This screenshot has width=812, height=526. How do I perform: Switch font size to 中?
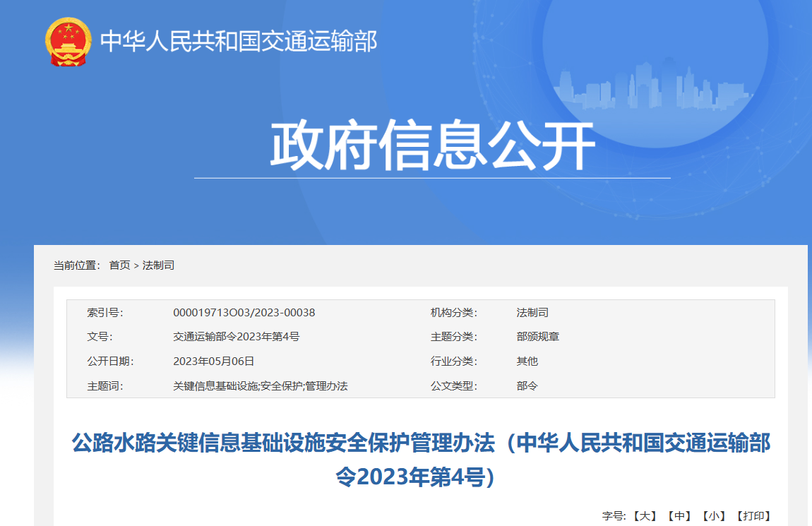click(679, 516)
